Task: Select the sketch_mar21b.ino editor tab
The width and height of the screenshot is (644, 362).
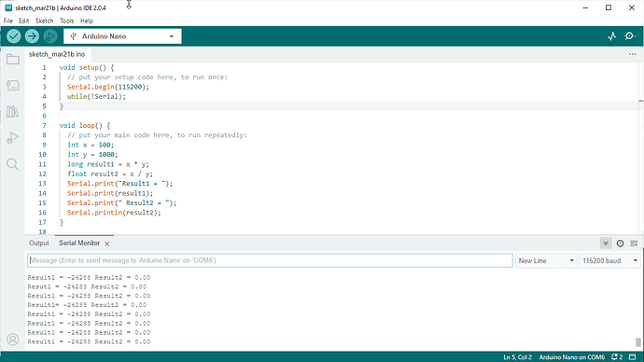Action: tap(57, 54)
